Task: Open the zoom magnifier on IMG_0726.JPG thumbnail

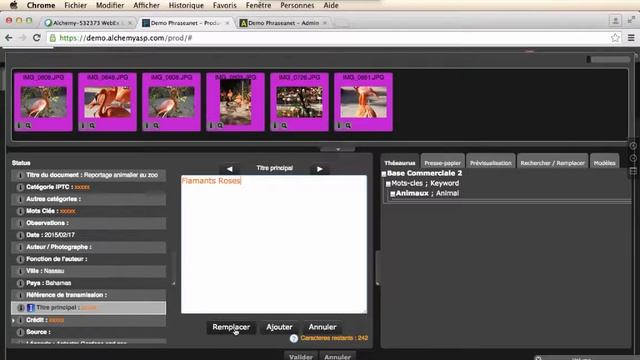Action: point(284,126)
